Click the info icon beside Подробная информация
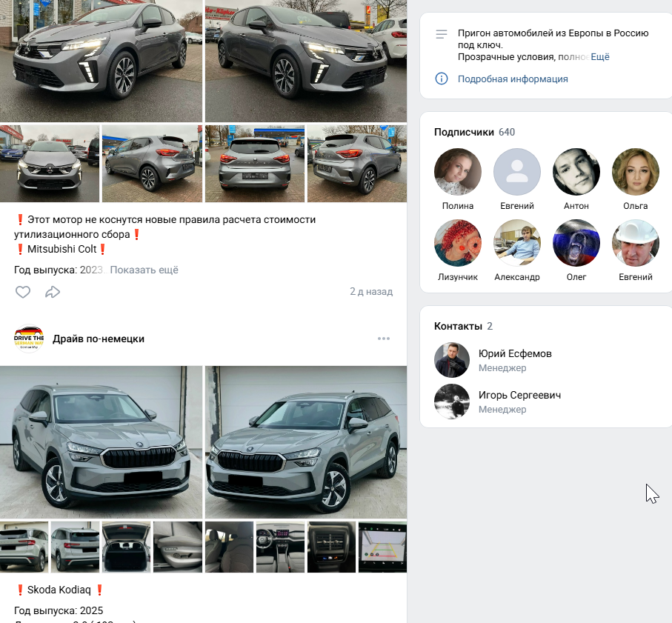 [442, 79]
